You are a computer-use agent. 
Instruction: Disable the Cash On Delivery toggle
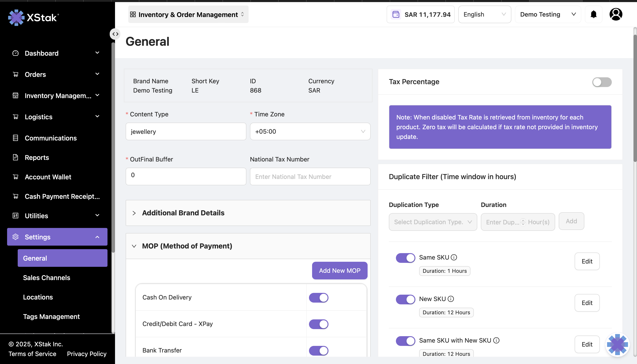point(318,298)
